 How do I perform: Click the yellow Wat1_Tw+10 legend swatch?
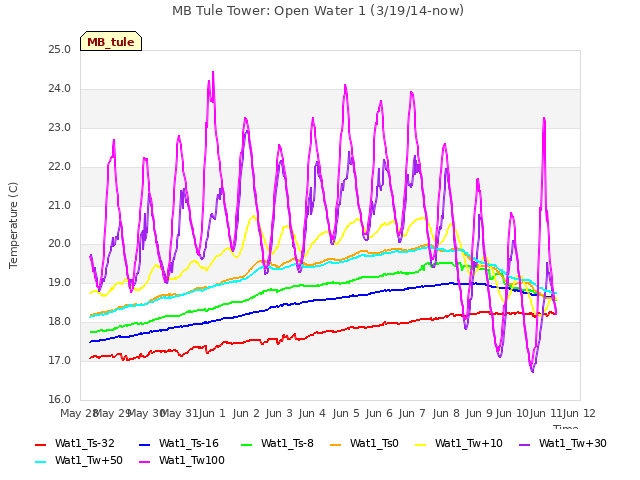coord(421,444)
